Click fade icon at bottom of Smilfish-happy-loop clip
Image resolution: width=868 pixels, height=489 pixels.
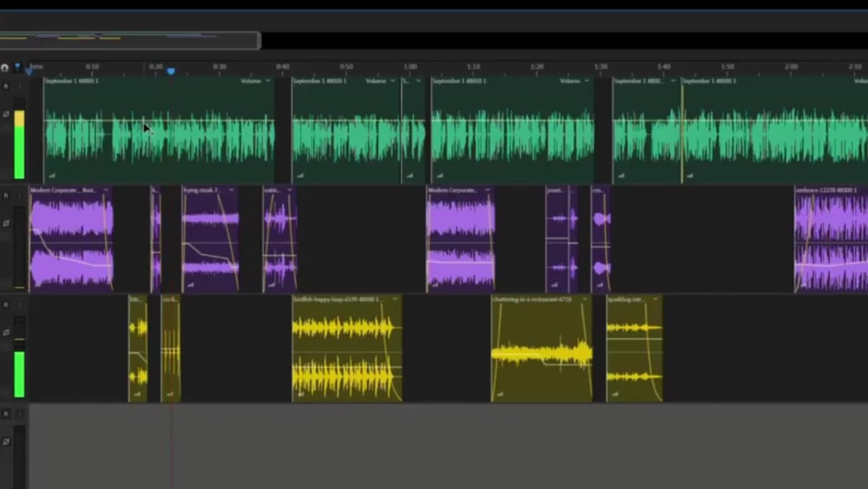[x=300, y=393]
